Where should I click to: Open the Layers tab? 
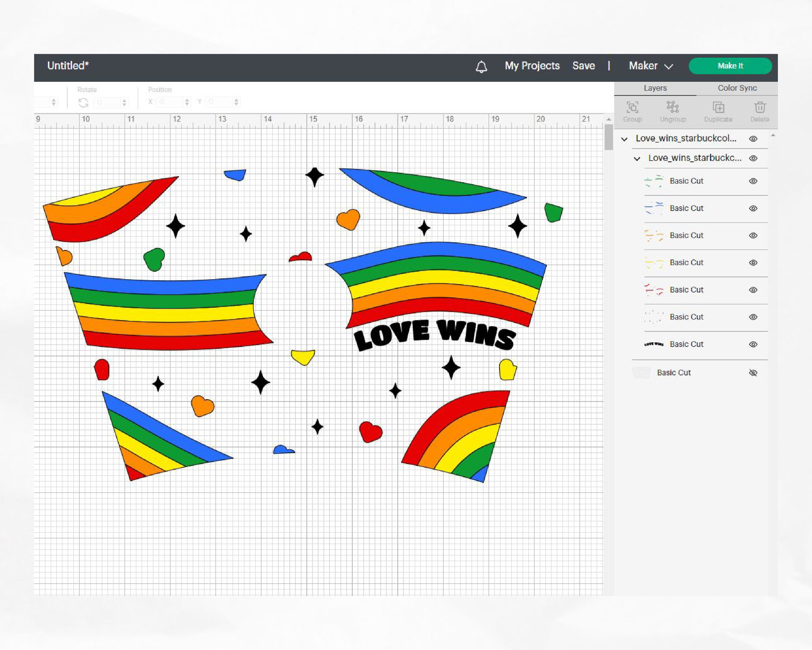(x=655, y=88)
